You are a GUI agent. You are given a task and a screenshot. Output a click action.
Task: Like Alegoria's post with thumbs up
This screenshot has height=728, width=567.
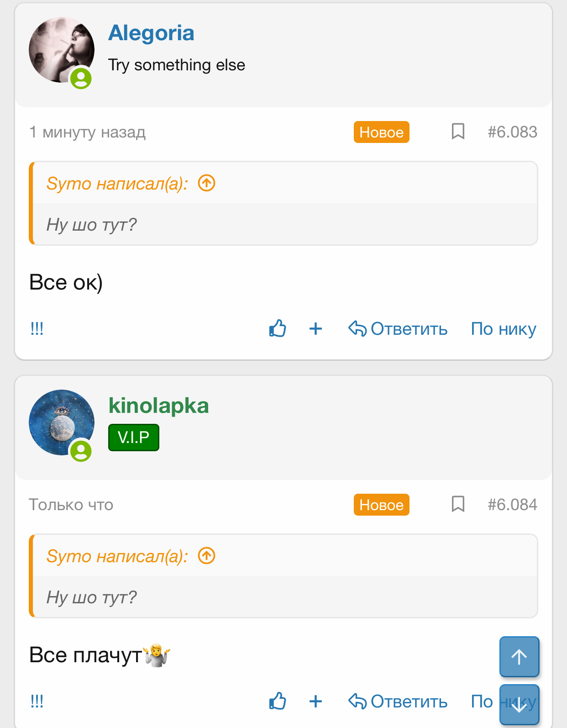(x=278, y=328)
